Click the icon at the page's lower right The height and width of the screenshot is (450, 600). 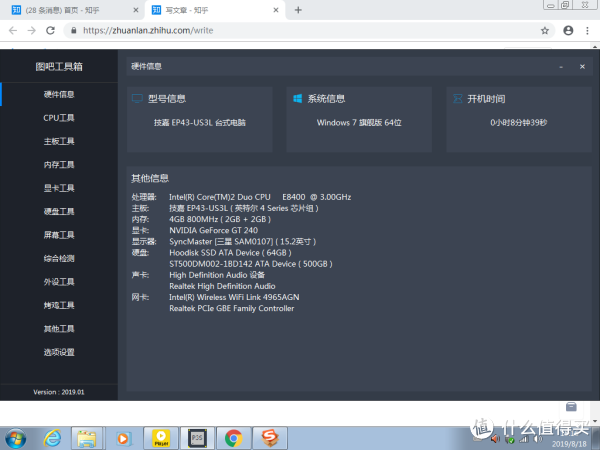(571, 407)
